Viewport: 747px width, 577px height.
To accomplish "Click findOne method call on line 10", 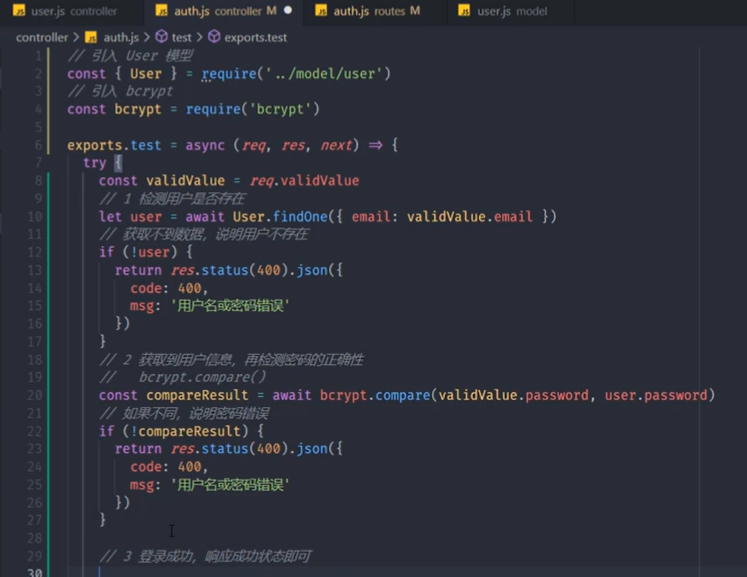I will [300, 217].
